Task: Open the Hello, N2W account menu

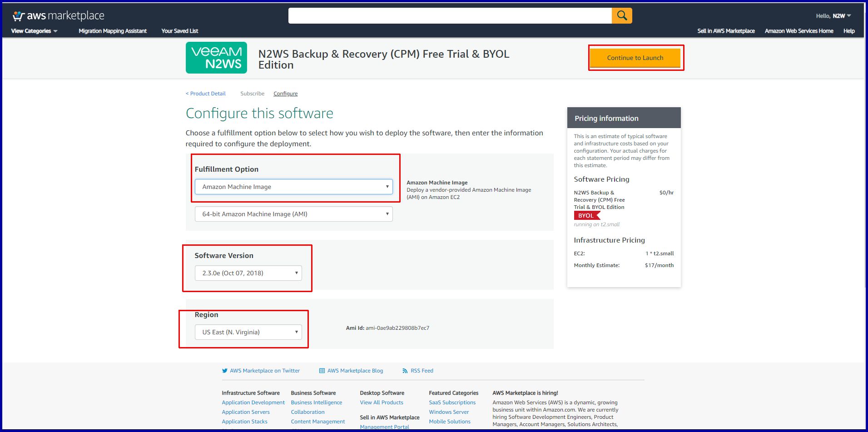Action: pyautogui.click(x=833, y=16)
